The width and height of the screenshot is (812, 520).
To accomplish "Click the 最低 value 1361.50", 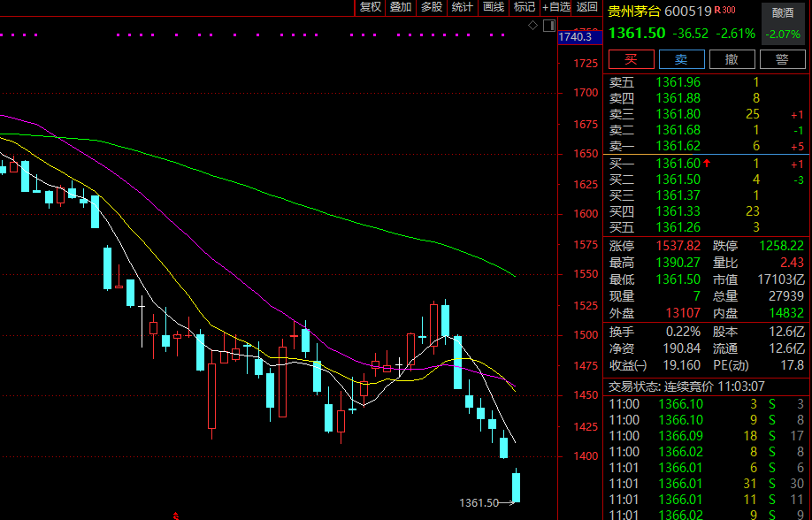I will pyautogui.click(x=678, y=279).
